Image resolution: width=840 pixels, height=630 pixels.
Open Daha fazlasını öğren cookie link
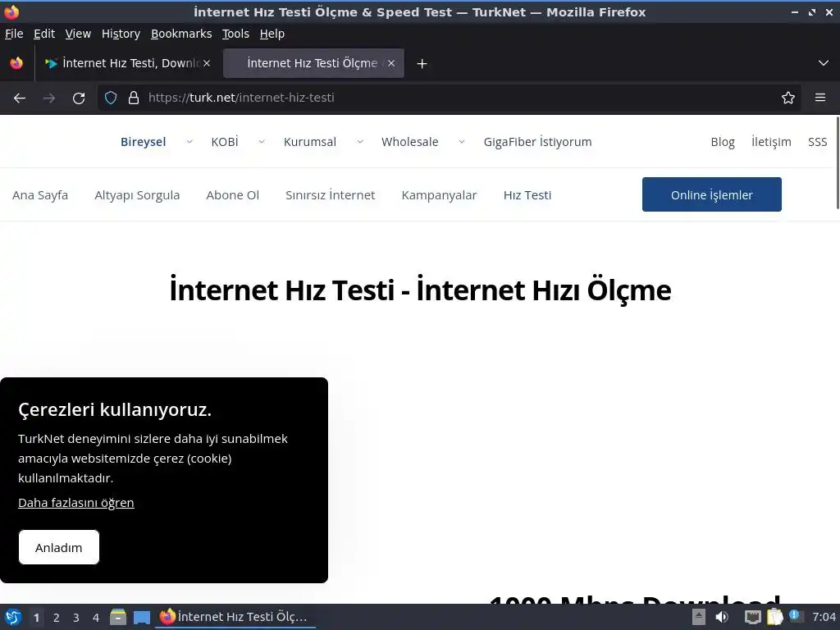pyautogui.click(x=76, y=503)
